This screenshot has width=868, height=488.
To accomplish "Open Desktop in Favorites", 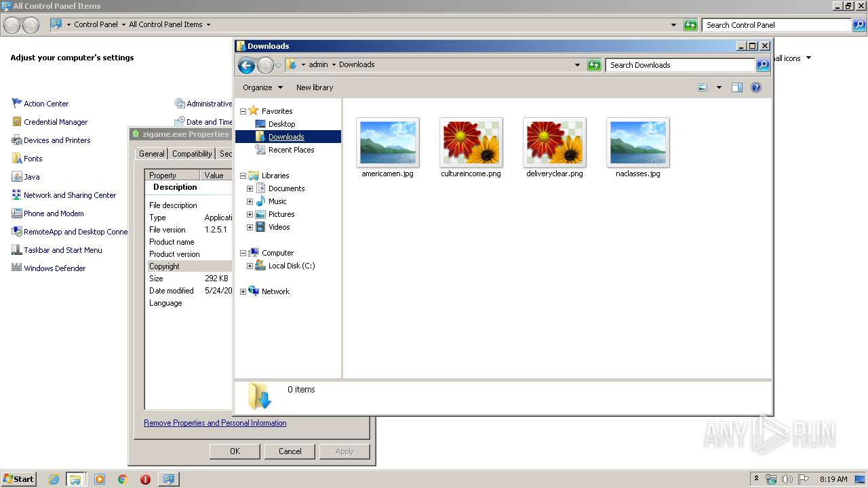I will (x=281, y=124).
